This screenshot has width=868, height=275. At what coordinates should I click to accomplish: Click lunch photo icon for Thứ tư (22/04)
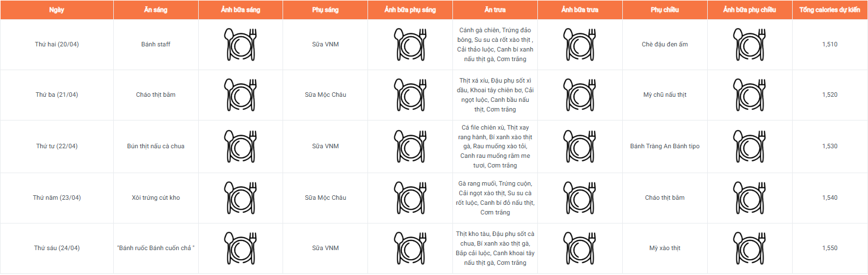tap(580, 146)
